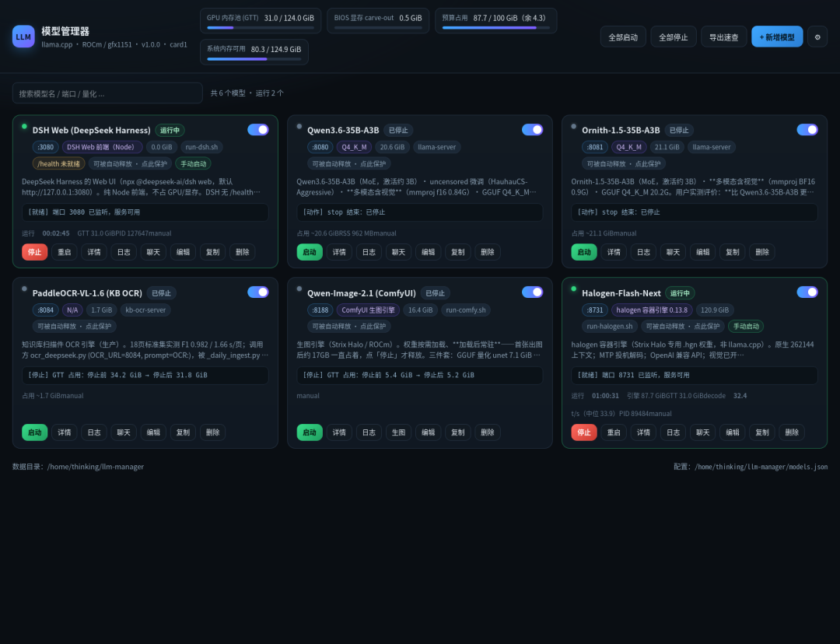Click 已停止 badge on Ornith-1.5-35B-A3B
840x644 pixels.
(x=679, y=130)
